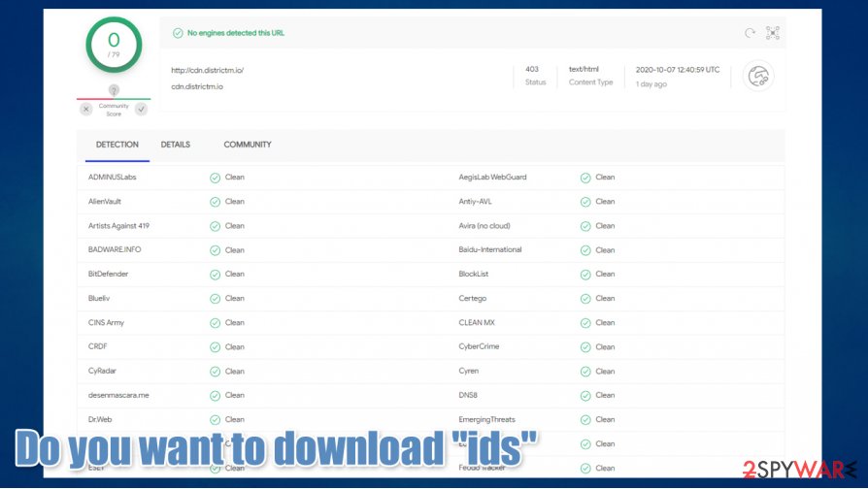
Task: Click DNS8 clean check icon
Action: pos(585,396)
